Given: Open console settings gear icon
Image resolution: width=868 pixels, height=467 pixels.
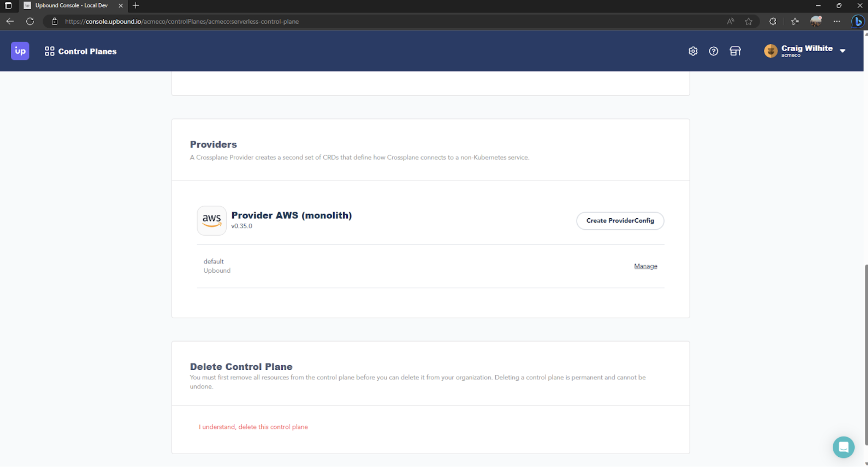Looking at the screenshot, I should 693,51.
